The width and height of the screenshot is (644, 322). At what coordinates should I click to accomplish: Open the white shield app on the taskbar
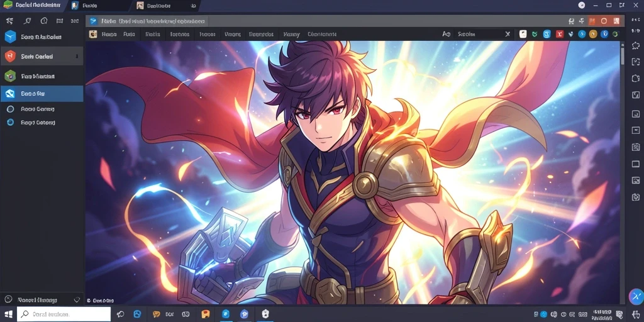pos(265,314)
